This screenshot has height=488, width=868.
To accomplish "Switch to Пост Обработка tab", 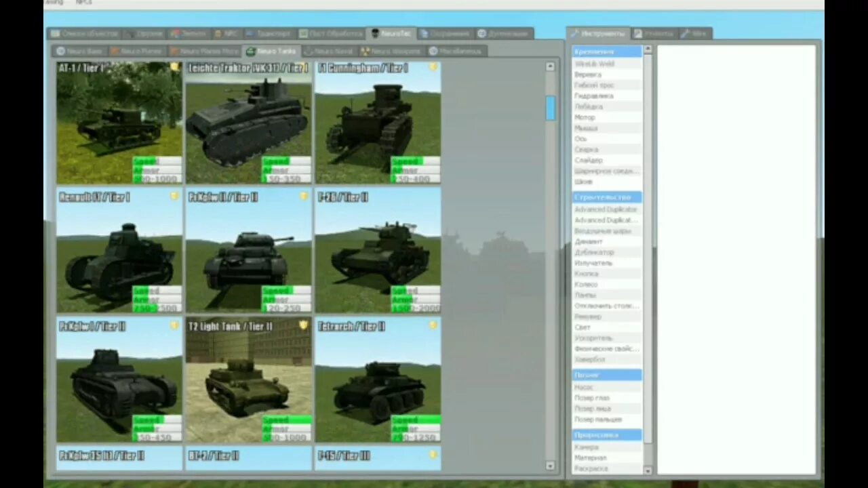I will coord(331,33).
